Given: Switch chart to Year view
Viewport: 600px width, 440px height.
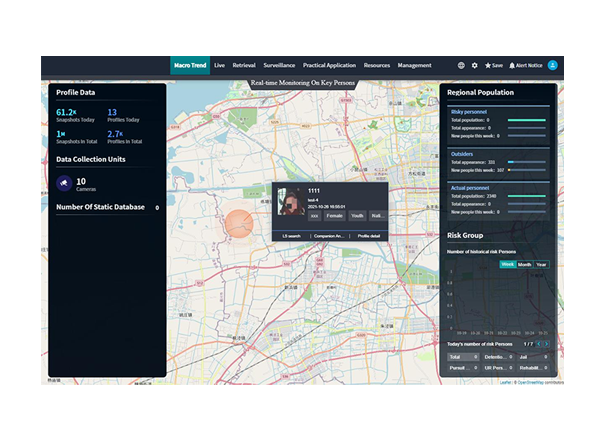Looking at the screenshot, I should tap(541, 264).
